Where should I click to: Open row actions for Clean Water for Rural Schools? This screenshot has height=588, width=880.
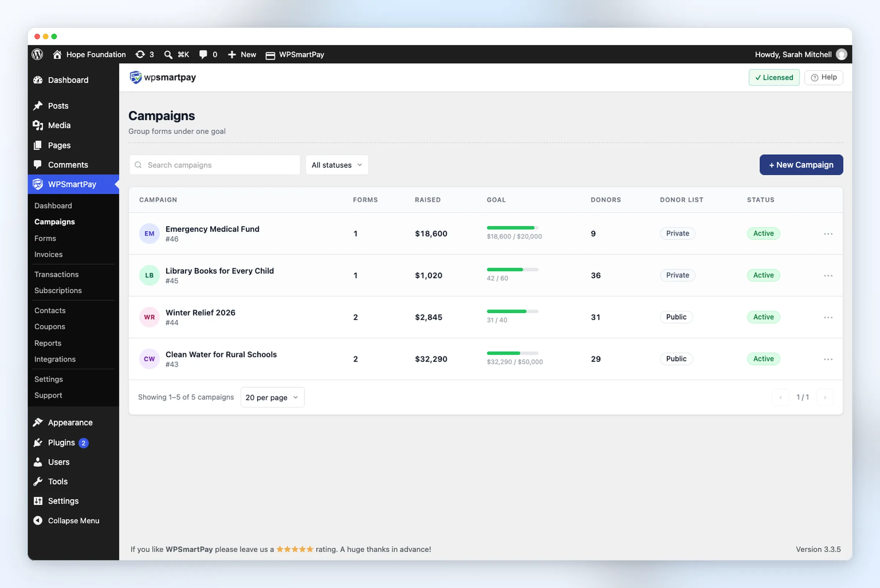(828, 359)
